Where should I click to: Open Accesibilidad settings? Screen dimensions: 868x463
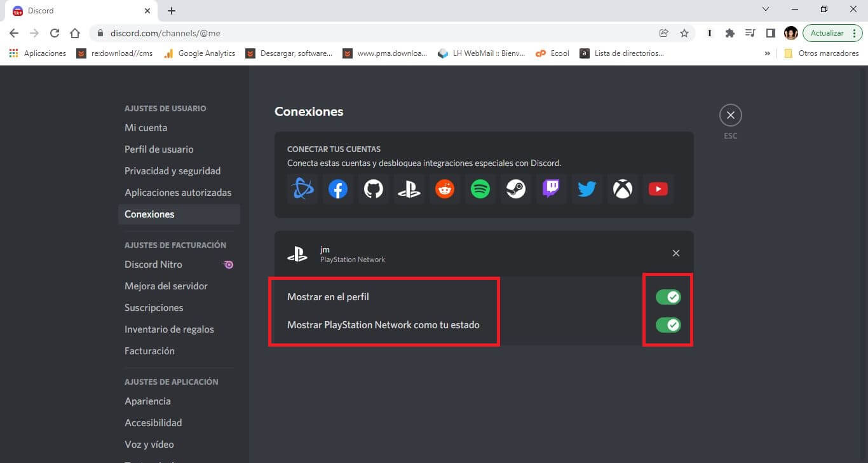click(179, 423)
